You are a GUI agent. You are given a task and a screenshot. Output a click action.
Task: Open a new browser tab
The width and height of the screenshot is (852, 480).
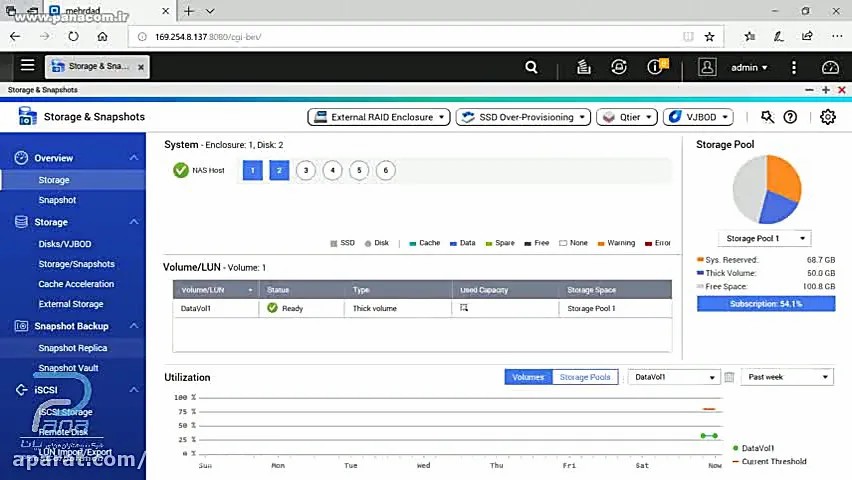189,11
